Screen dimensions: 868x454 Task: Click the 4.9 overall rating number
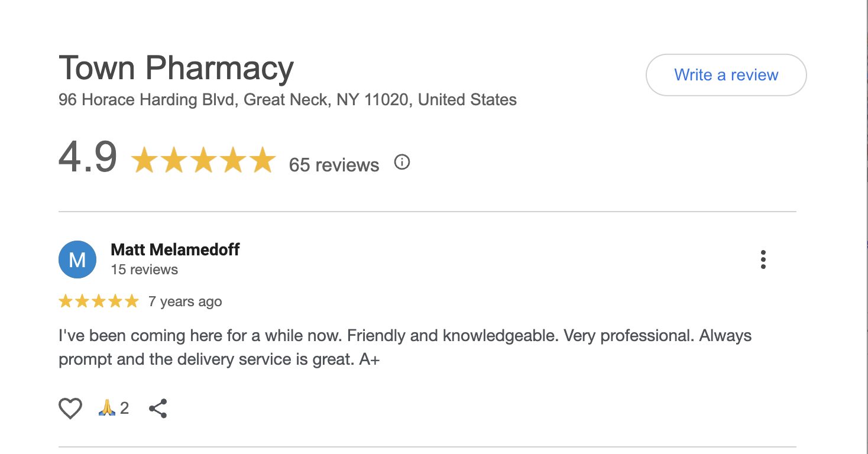click(x=88, y=158)
